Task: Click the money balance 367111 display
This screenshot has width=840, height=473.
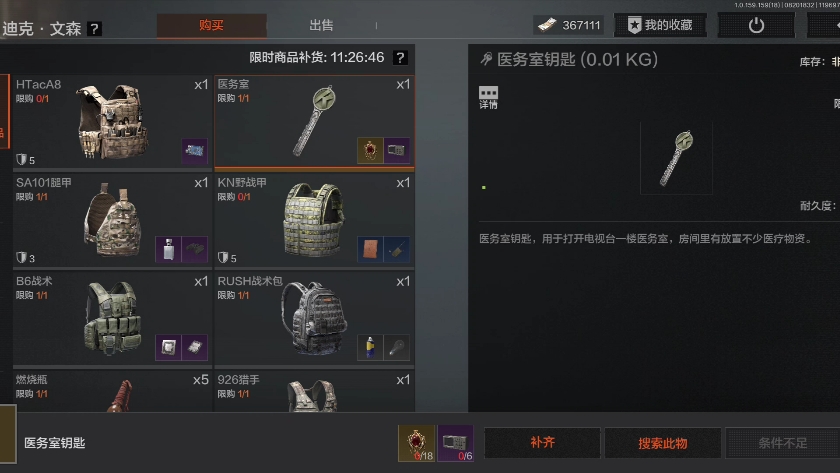Action: (x=569, y=25)
